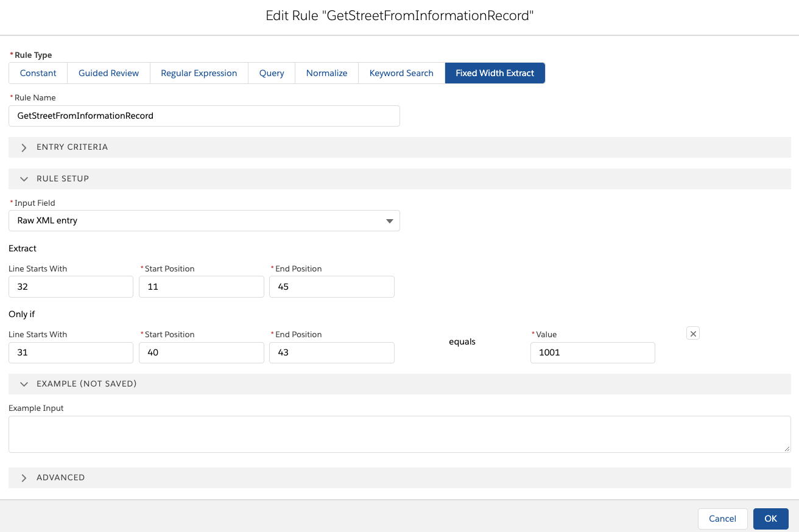Collapse the RULE SETUP section
Viewport: 799px width, 532px height.
[62, 178]
